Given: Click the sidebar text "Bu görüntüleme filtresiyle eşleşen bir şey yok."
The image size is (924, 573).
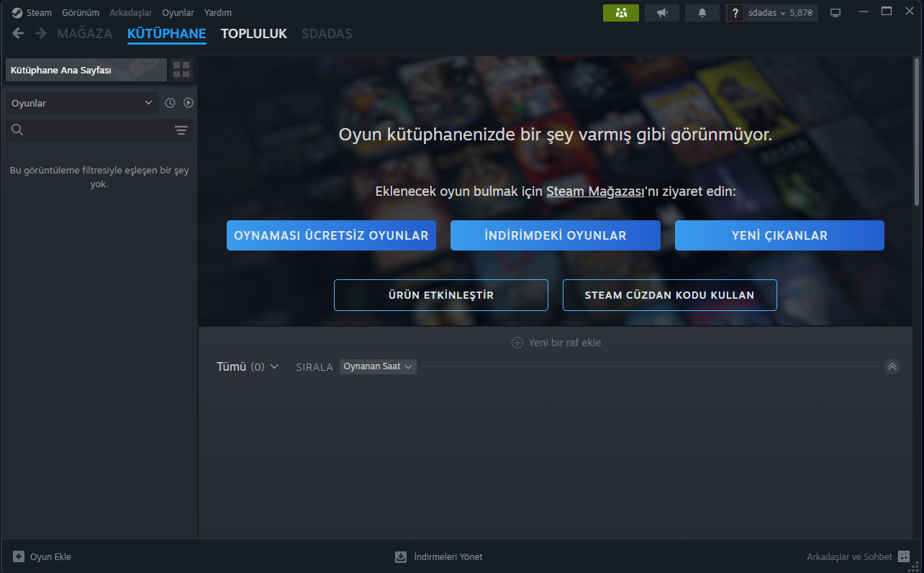Looking at the screenshot, I should 99,177.
